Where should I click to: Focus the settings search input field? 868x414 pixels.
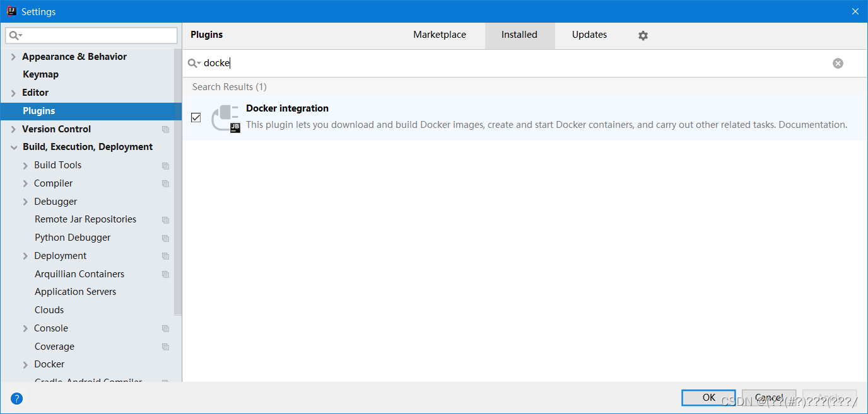91,35
